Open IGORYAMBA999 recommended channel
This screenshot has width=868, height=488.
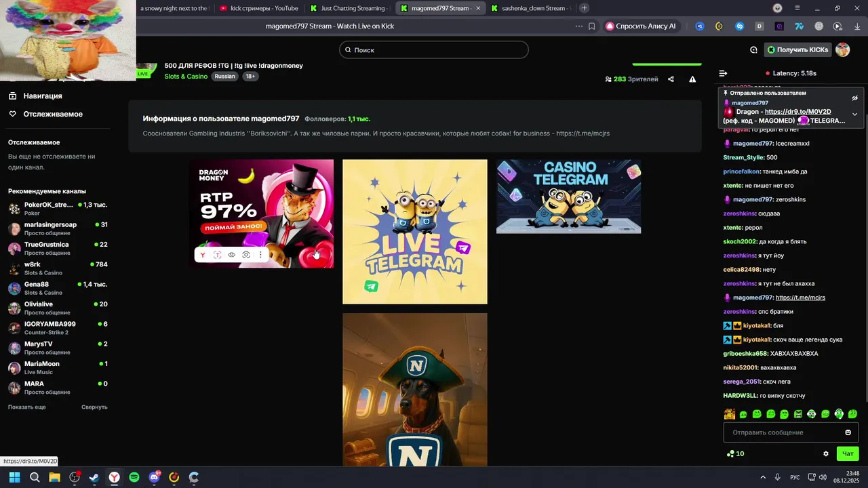[x=58, y=327]
